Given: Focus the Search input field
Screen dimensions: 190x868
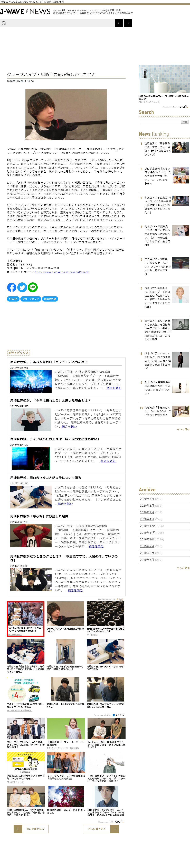Looking at the screenshot, I should tap(160, 122).
